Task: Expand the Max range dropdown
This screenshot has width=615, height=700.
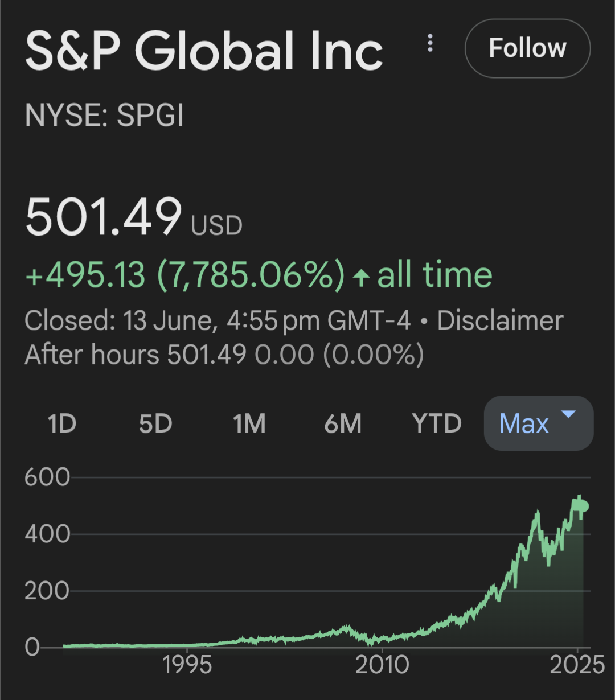Action: click(x=538, y=423)
